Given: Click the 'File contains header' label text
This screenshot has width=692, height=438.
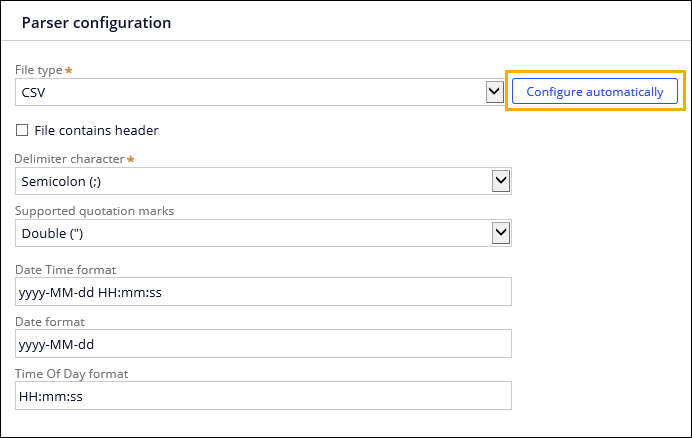Looking at the screenshot, I should (x=96, y=130).
